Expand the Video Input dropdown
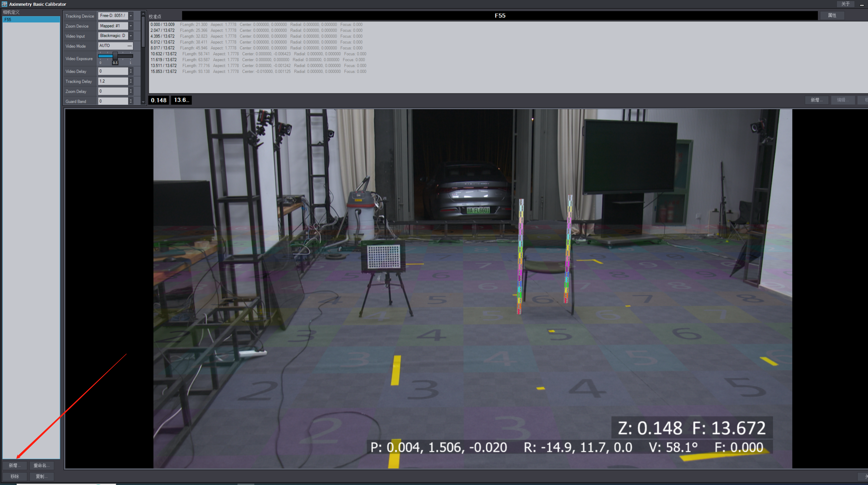Viewport: 868px width, 485px height. coord(131,36)
